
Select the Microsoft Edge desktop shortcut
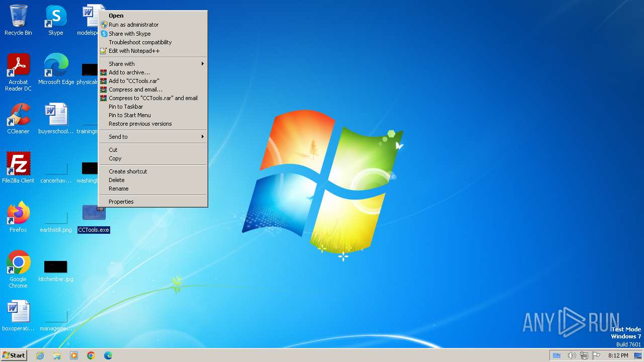56,69
